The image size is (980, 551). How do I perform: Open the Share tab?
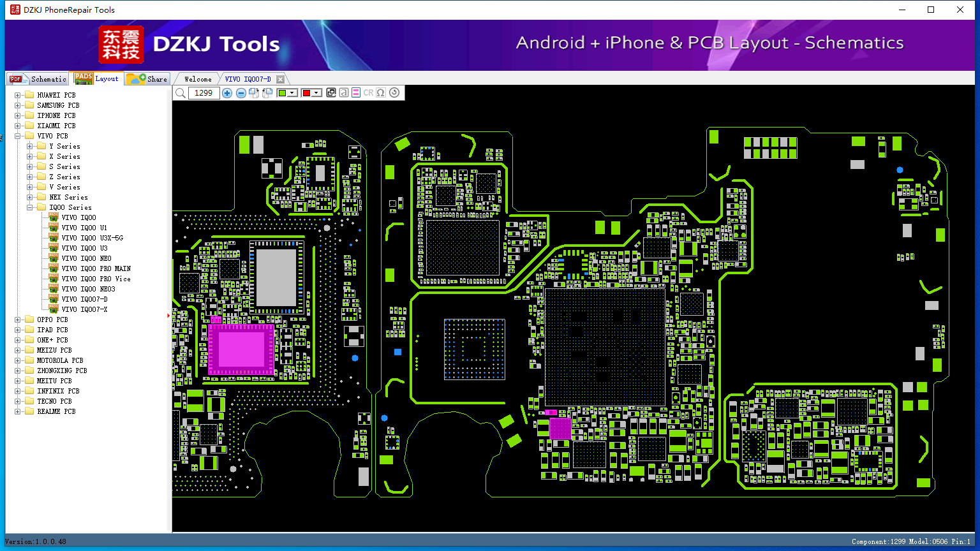pos(147,79)
